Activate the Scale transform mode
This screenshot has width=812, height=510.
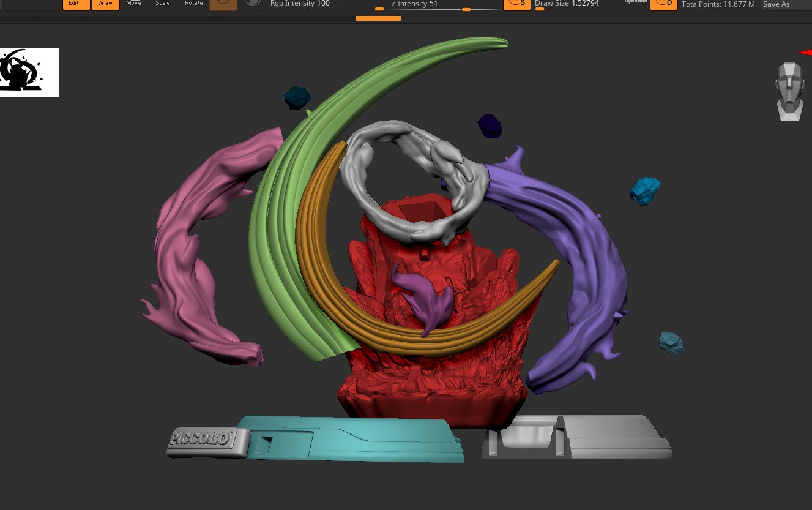163,4
